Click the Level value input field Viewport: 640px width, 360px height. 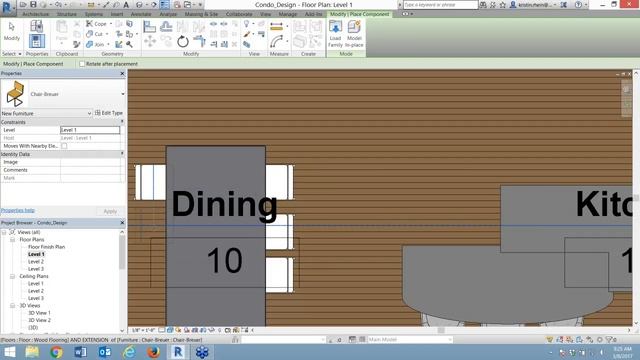pyautogui.click(x=90, y=130)
